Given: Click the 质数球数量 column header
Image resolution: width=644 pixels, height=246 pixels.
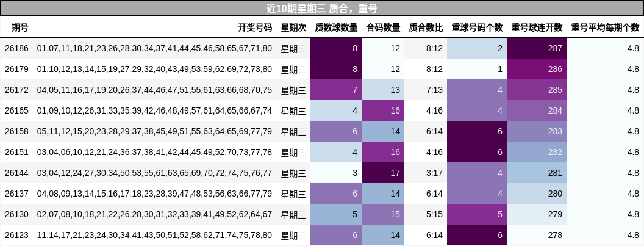Looking at the screenshot, I should [x=336, y=27].
